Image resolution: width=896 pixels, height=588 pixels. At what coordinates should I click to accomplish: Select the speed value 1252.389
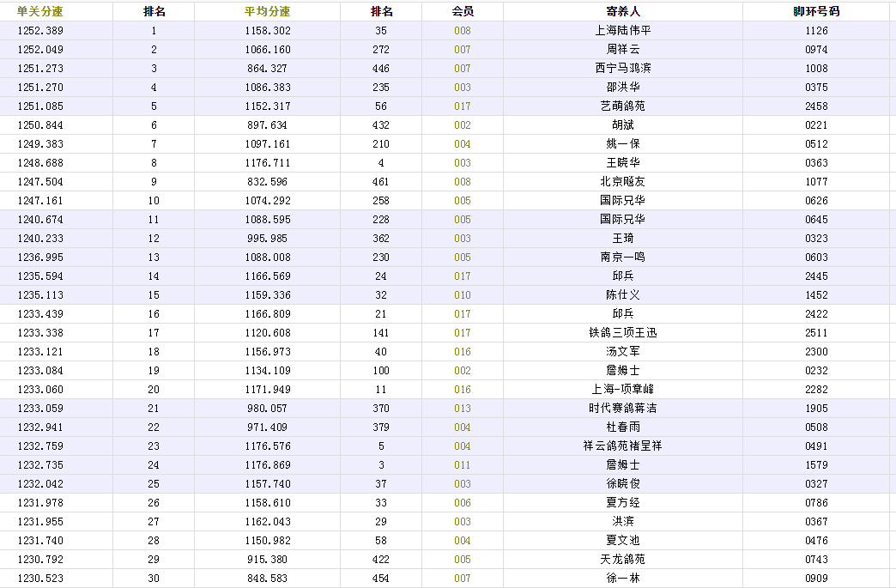[x=39, y=31]
